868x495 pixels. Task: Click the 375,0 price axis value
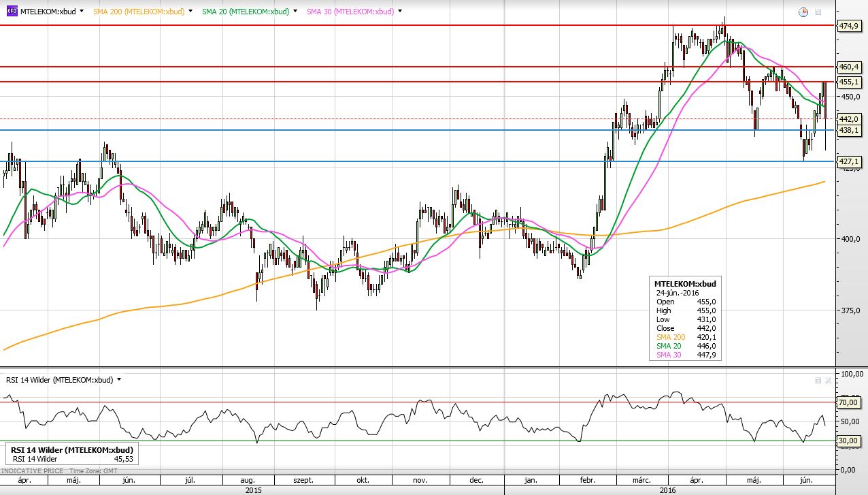click(852, 310)
